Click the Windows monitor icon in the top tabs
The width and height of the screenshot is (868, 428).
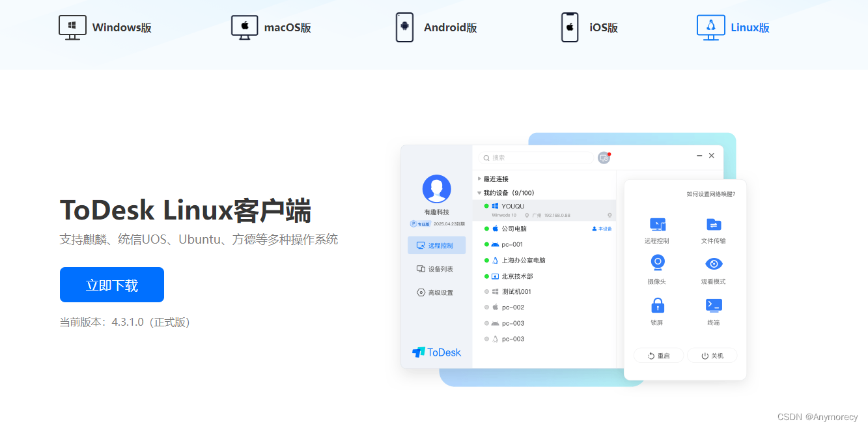pos(72,27)
